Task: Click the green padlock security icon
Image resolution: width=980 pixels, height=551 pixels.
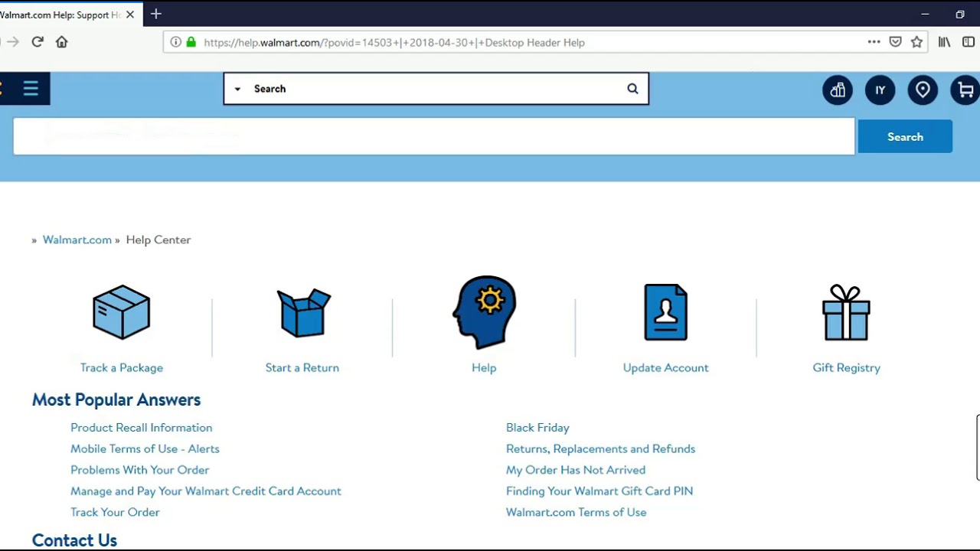Action: (x=191, y=42)
